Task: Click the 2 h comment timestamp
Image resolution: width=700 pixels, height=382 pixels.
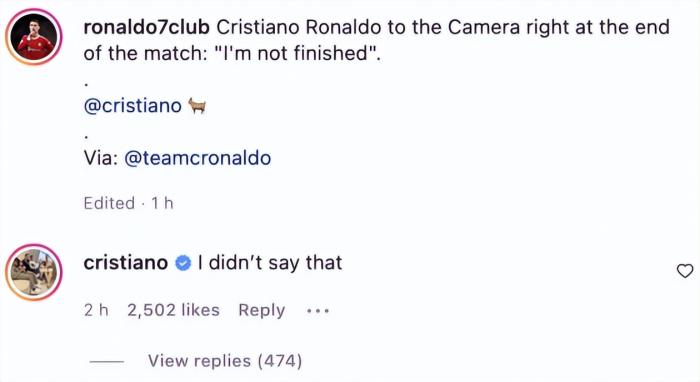Action: point(96,310)
